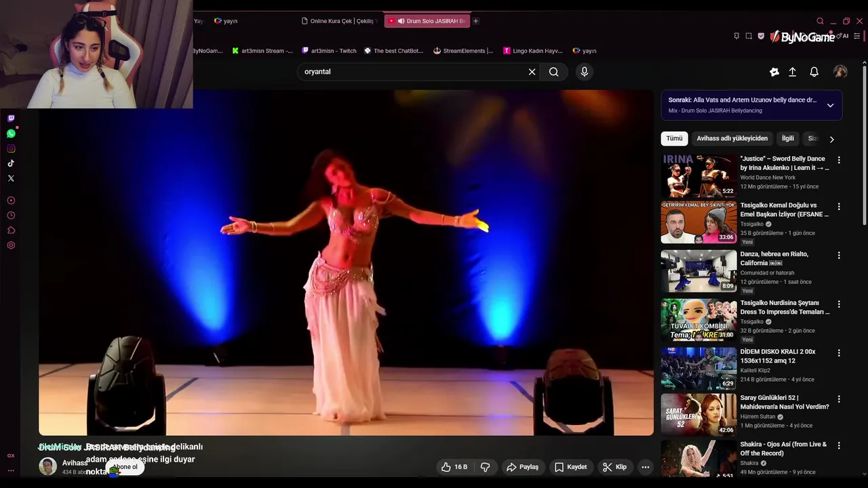The height and width of the screenshot is (488, 868).
Task: Open browser history clock icon in sidebar
Action: coord(11,216)
